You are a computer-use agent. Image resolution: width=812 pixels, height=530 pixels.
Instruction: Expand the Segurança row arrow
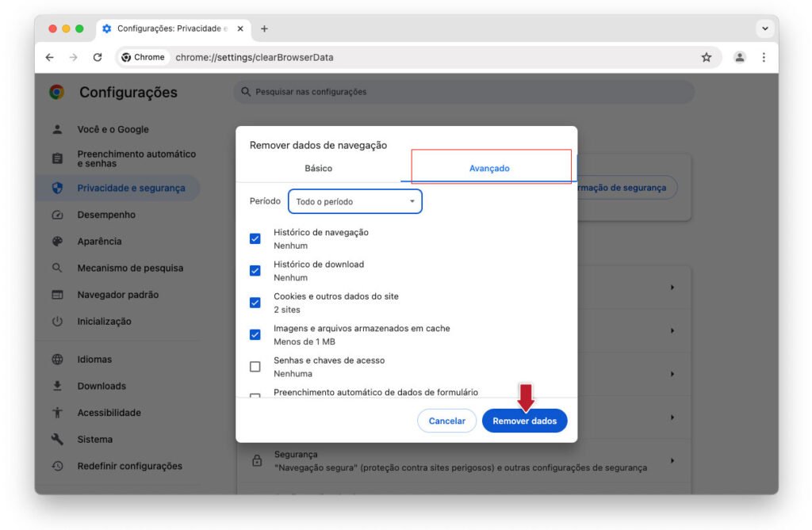[672, 460]
